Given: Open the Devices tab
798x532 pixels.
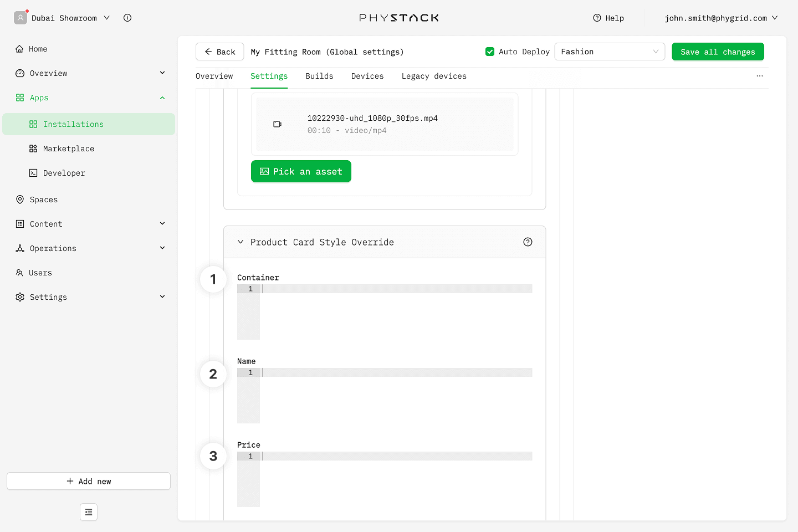Looking at the screenshot, I should pyautogui.click(x=367, y=76).
